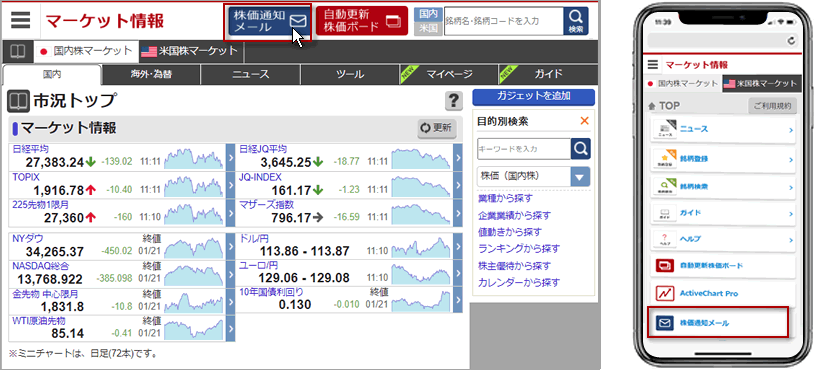814x371 pixels.
Task: Click the blue 検索 magnifier button in header
Action: 576,21
